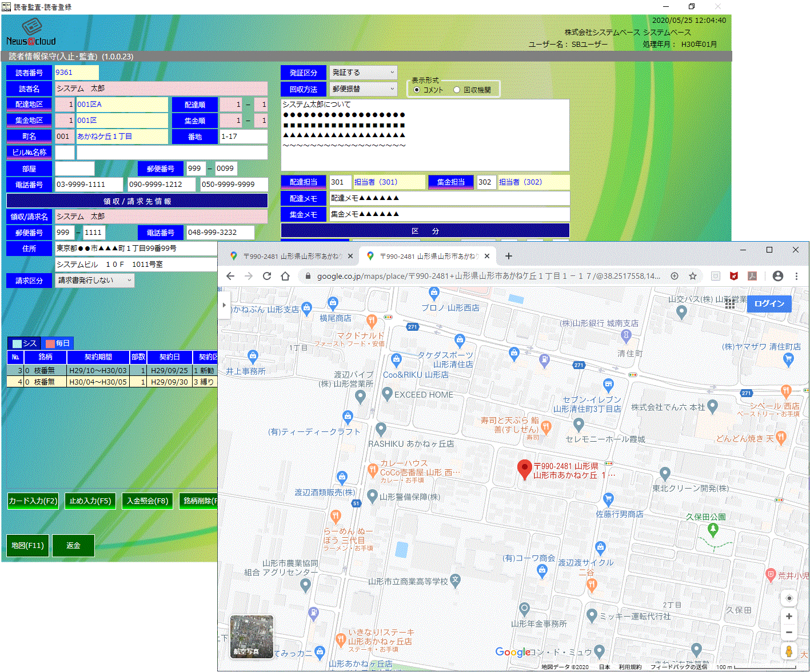Open Chrome profile avatar icon
The image size is (810, 672).
777,276
